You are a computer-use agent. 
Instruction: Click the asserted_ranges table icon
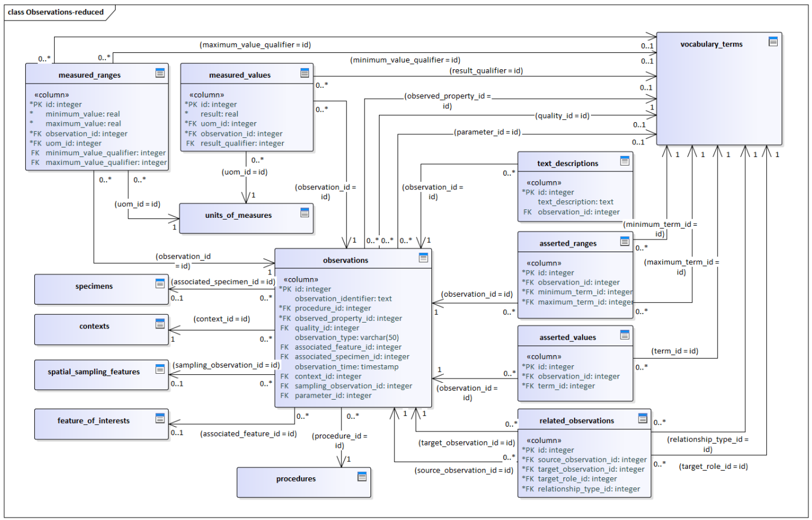[625, 241]
